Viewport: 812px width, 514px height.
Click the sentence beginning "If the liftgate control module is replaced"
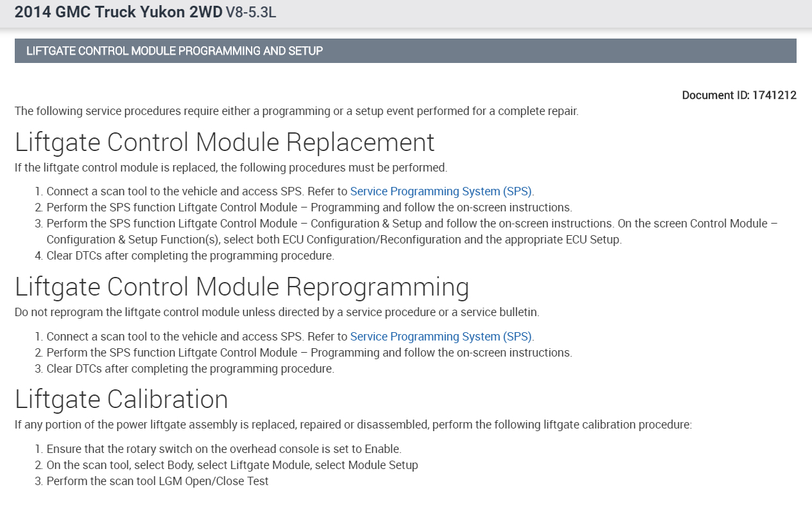pyautogui.click(x=230, y=168)
